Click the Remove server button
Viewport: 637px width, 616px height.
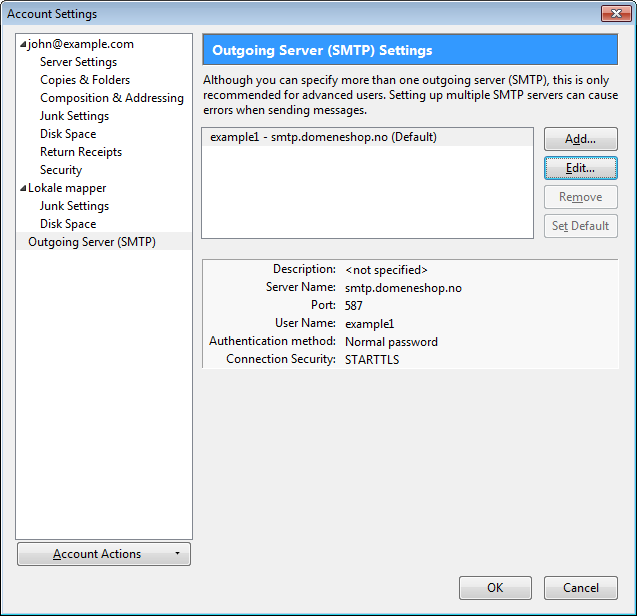pyautogui.click(x=580, y=197)
